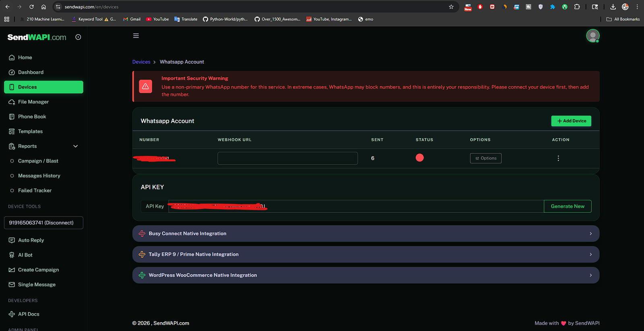Reload the sendwapi.com page
The height and width of the screenshot is (331, 644).
(x=31, y=7)
